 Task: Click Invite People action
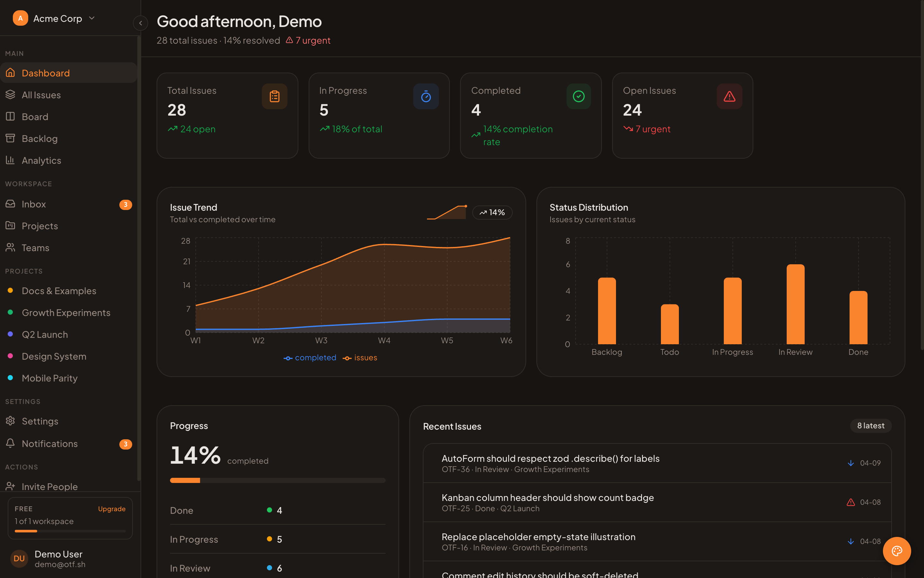click(69, 486)
